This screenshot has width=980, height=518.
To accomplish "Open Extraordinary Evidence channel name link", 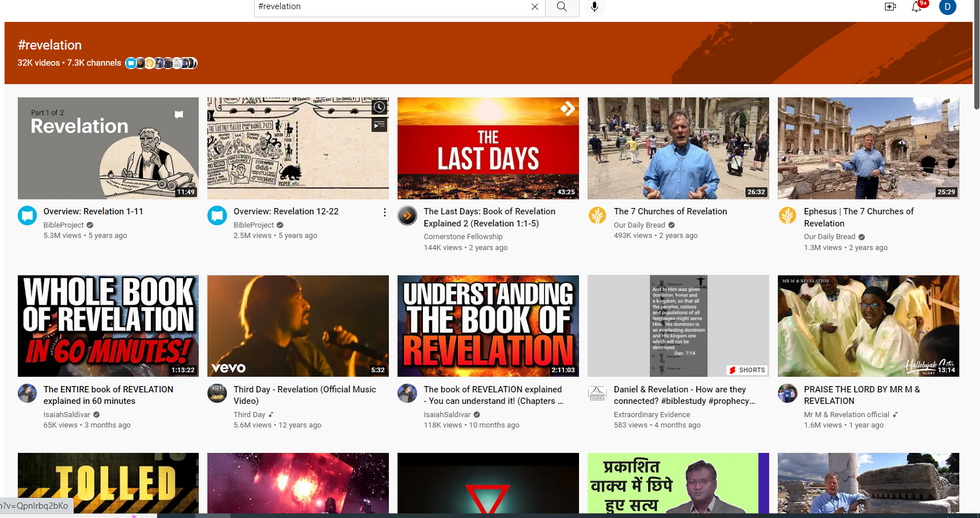I will (x=652, y=415).
